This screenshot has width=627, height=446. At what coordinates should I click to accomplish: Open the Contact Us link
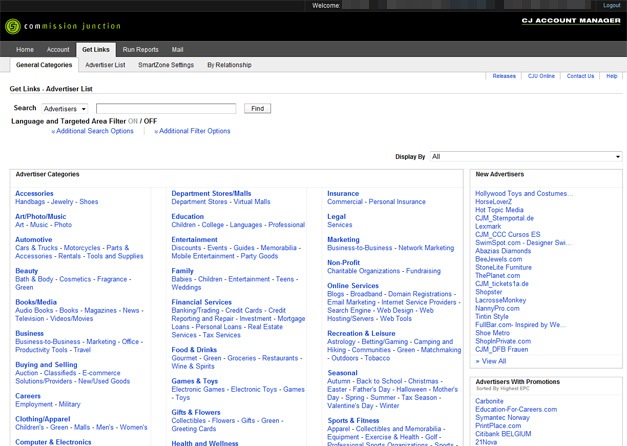[x=580, y=76]
